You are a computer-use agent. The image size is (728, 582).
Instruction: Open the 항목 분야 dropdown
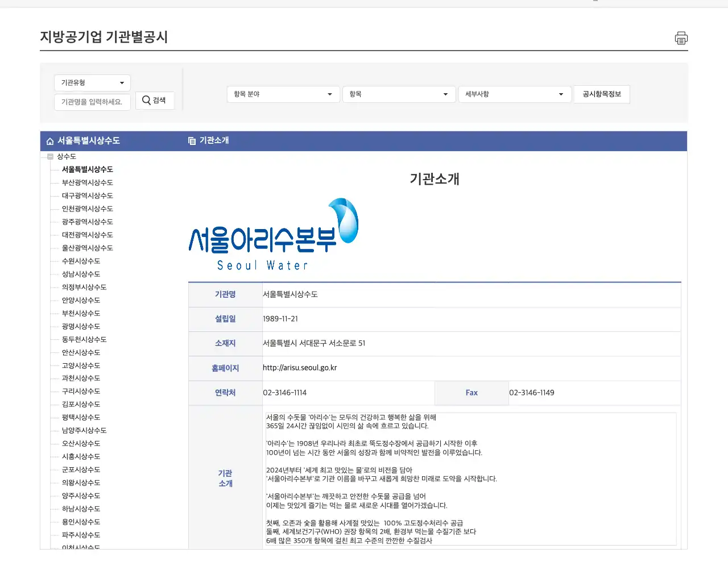[x=283, y=94]
